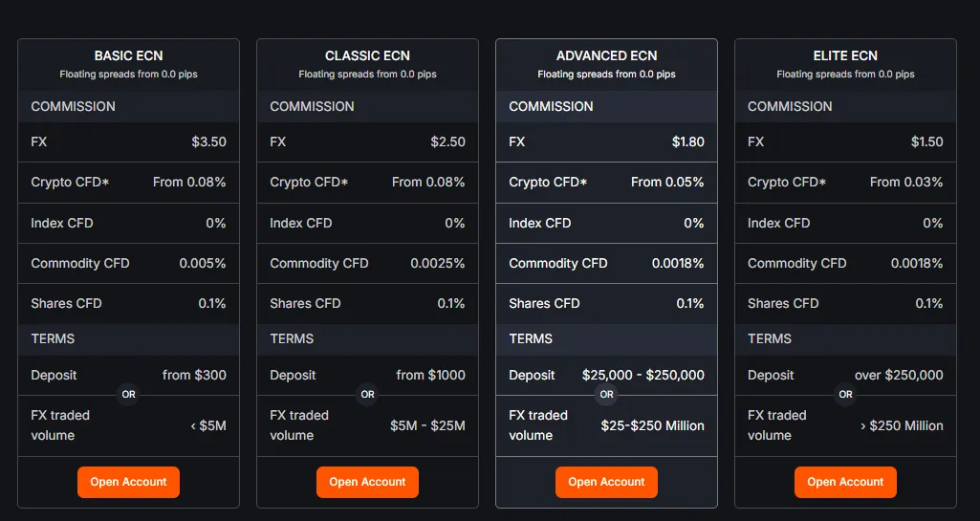Click Crypto CFD* label in Elite ECN card
Screen dimensions: 980x521
[x=787, y=182]
